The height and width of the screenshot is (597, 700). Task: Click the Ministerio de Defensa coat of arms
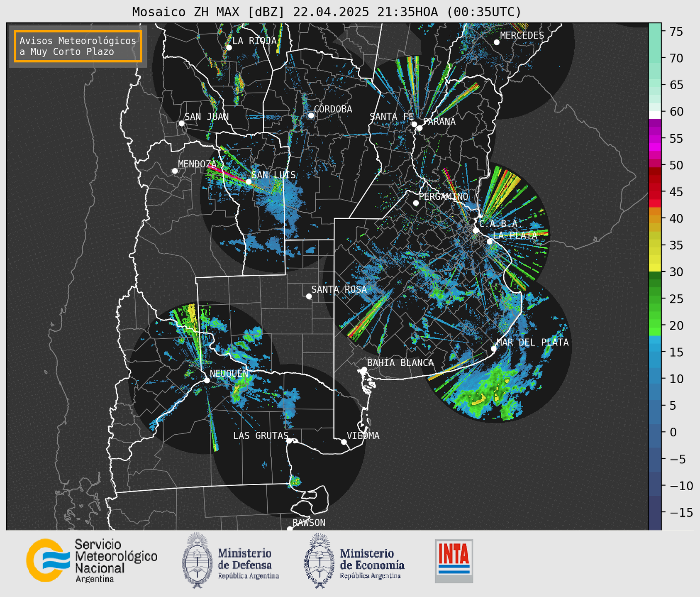click(x=197, y=560)
